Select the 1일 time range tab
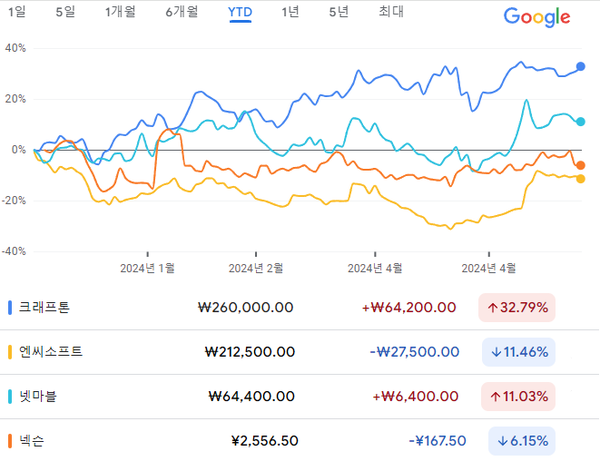This screenshot has width=600, height=461. click(18, 13)
